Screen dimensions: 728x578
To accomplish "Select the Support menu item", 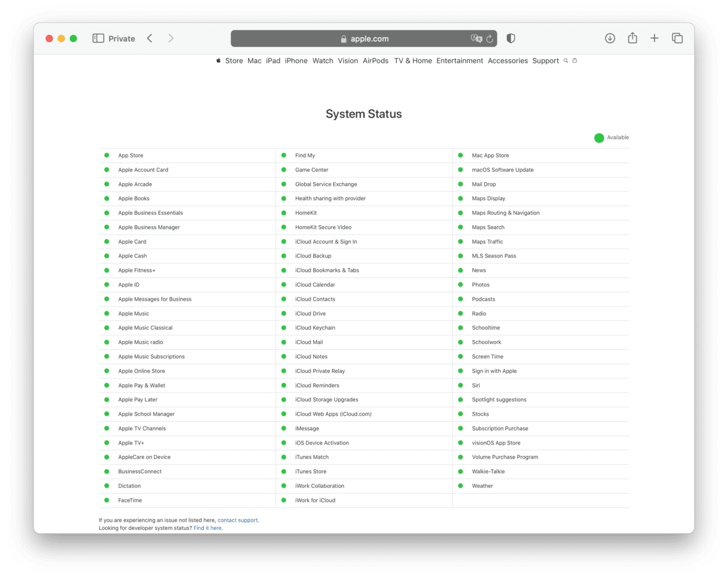I will point(545,60).
